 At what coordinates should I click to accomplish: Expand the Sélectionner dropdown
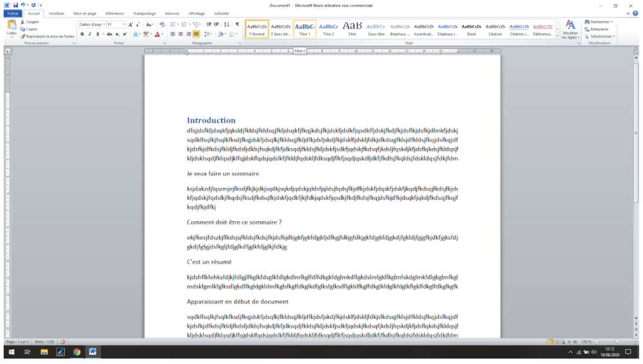click(x=615, y=36)
